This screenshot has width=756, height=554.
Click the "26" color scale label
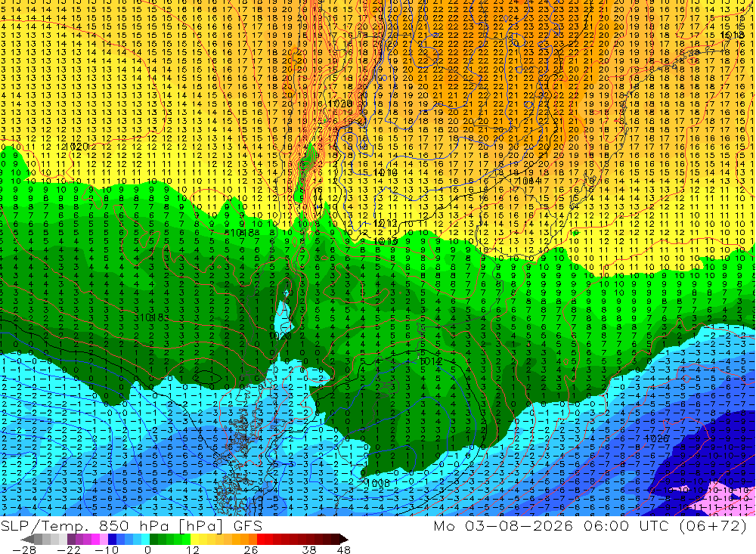251,549
